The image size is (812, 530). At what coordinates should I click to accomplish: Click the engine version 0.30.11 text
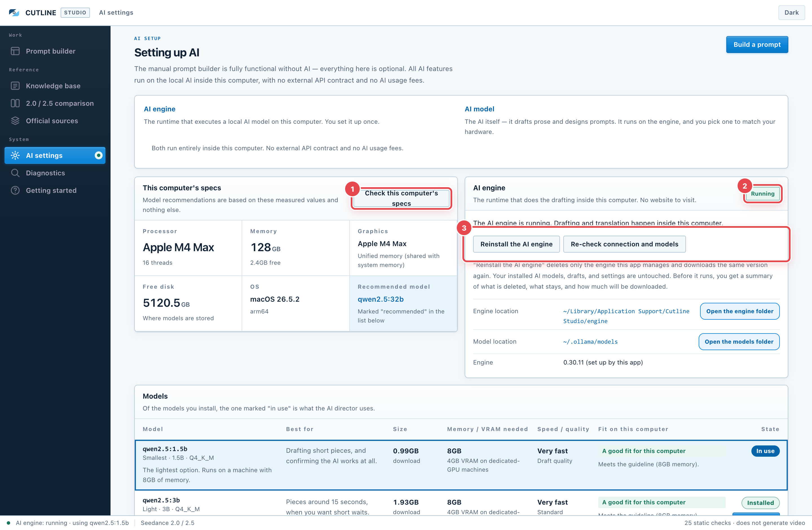click(603, 362)
